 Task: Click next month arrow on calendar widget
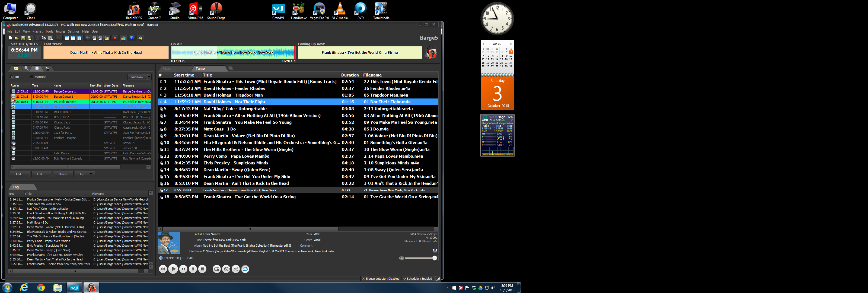[511, 44]
